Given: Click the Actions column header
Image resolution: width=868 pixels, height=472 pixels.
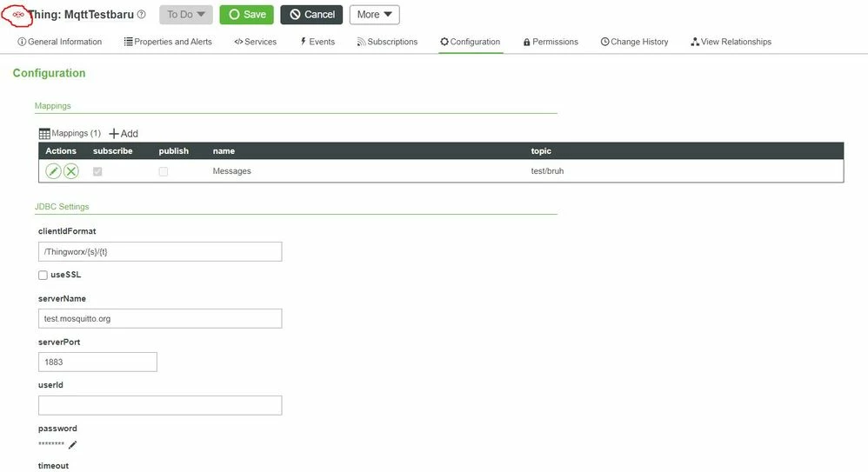Looking at the screenshot, I should click(61, 151).
